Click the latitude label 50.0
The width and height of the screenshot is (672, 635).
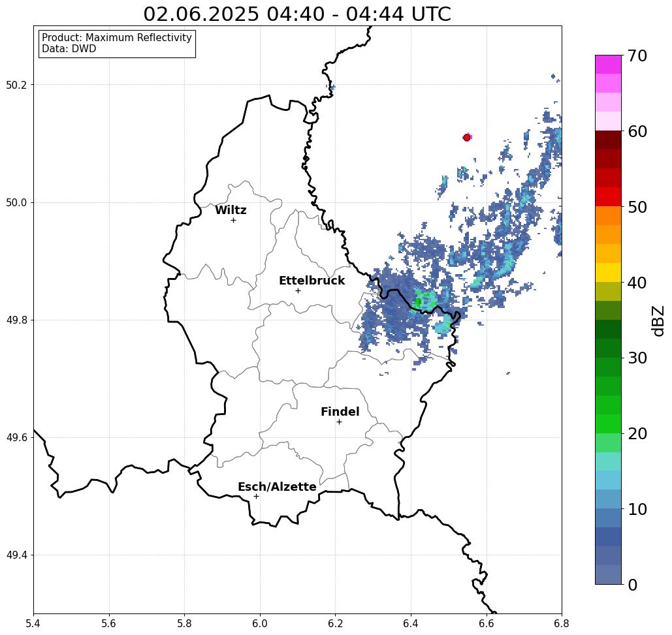[16, 202]
